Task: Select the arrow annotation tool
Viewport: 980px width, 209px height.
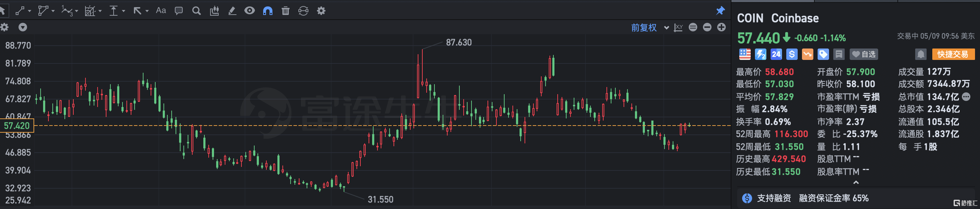Action: pos(137,11)
